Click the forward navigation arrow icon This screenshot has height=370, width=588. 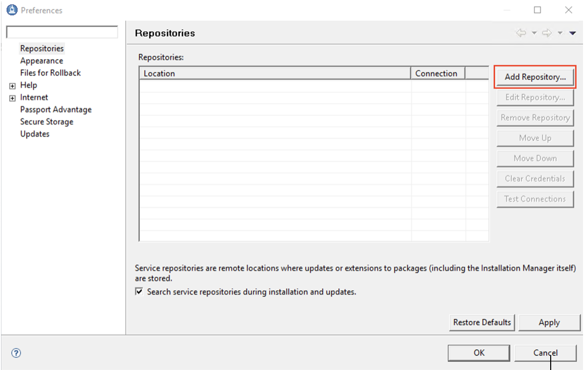pyautogui.click(x=547, y=33)
